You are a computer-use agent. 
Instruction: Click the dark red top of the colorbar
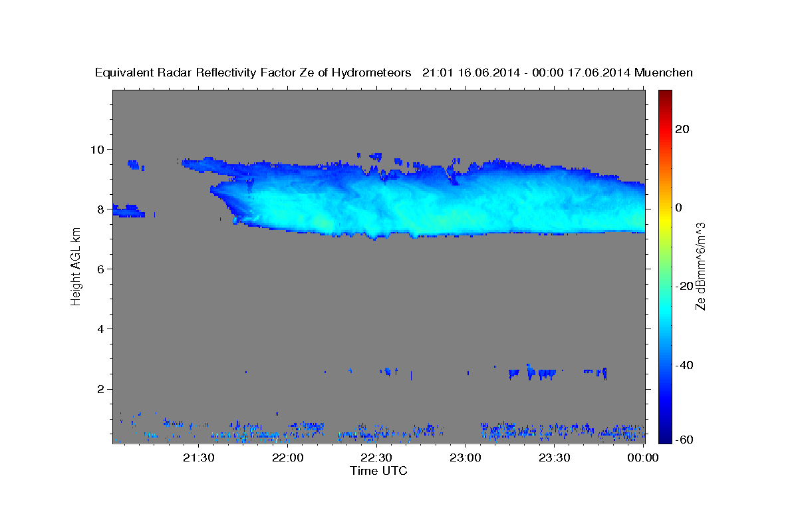click(665, 94)
